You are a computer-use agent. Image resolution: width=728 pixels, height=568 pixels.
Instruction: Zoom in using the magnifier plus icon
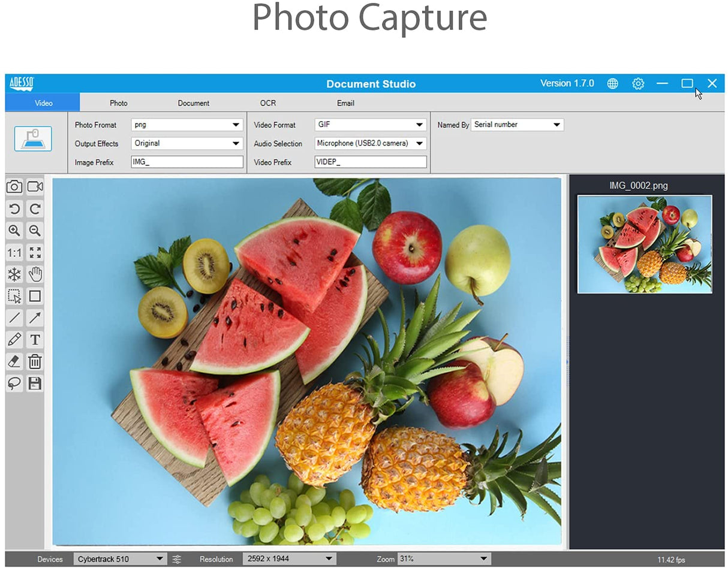pos(14,231)
